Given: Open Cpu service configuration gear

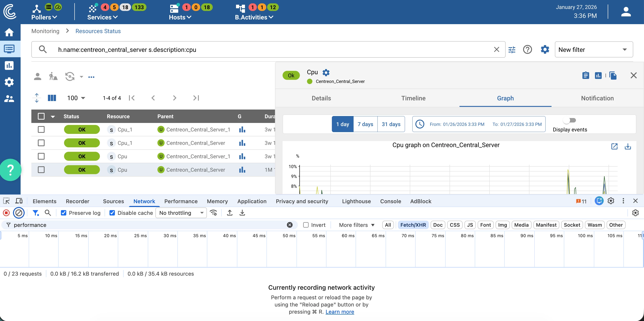Looking at the screenshot, I should [326, 72].
